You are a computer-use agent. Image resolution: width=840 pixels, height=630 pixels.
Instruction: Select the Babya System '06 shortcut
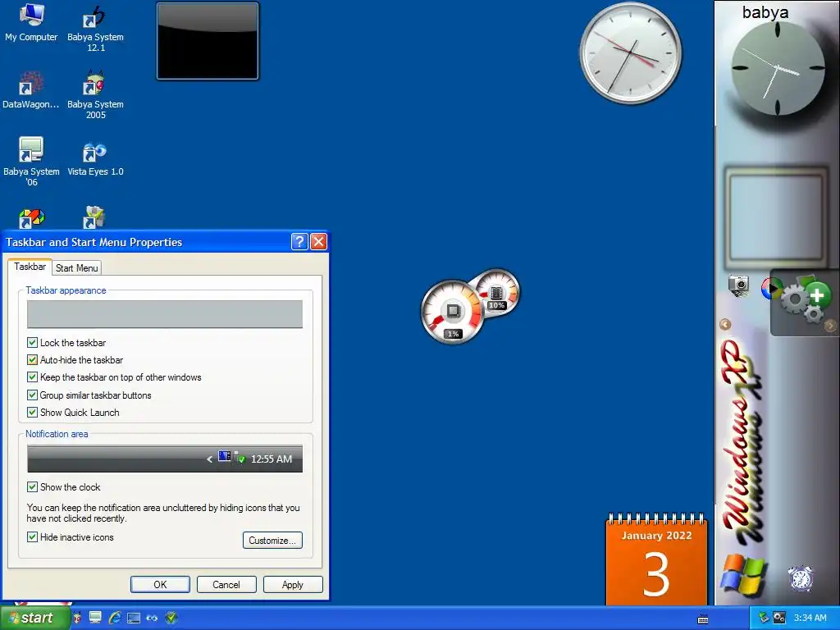(x=31, y=162)
